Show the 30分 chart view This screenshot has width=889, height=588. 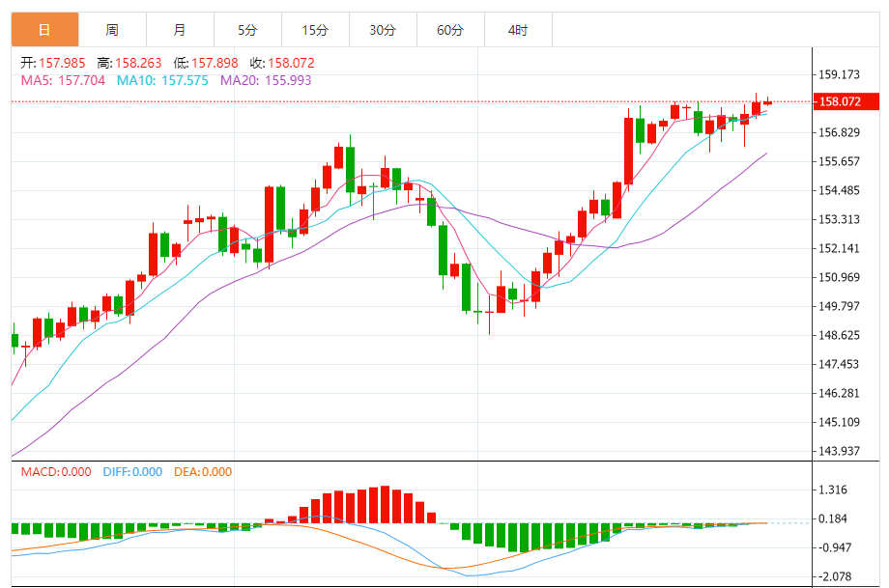tap(383, 30)
